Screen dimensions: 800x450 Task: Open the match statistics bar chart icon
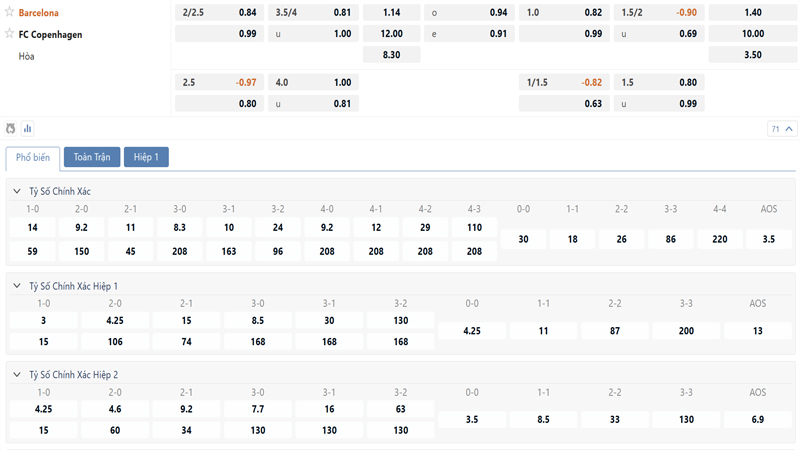27,128
